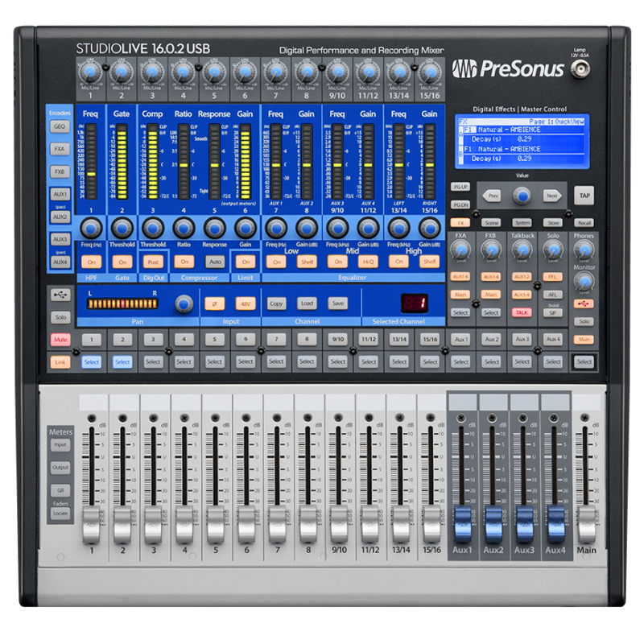The width and height of the screenshot is (644, 644).
Task: Toggle the Low EQ Shelf button
Action: pyautogui.click(x=307, y=262)
